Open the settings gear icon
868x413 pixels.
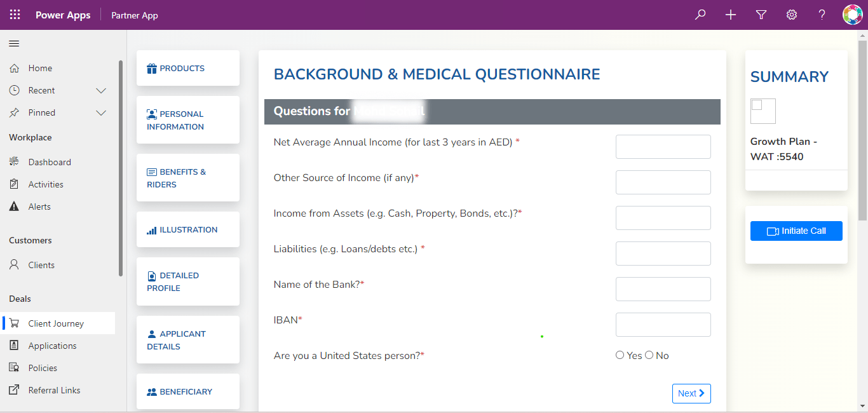click(792, 15)
